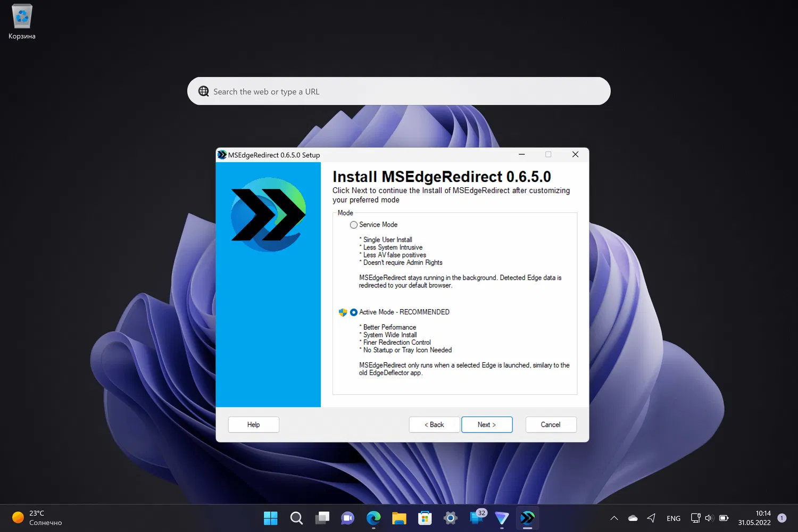
Task: Open the weather widget showing 23°C
Action: 37,518
